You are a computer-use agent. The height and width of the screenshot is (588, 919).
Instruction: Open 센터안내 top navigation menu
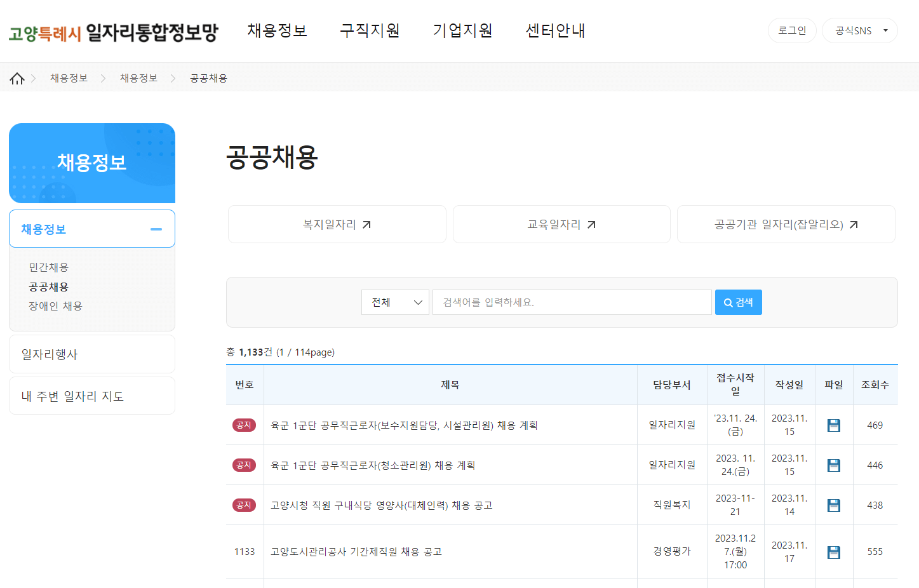tap(555, 30)
